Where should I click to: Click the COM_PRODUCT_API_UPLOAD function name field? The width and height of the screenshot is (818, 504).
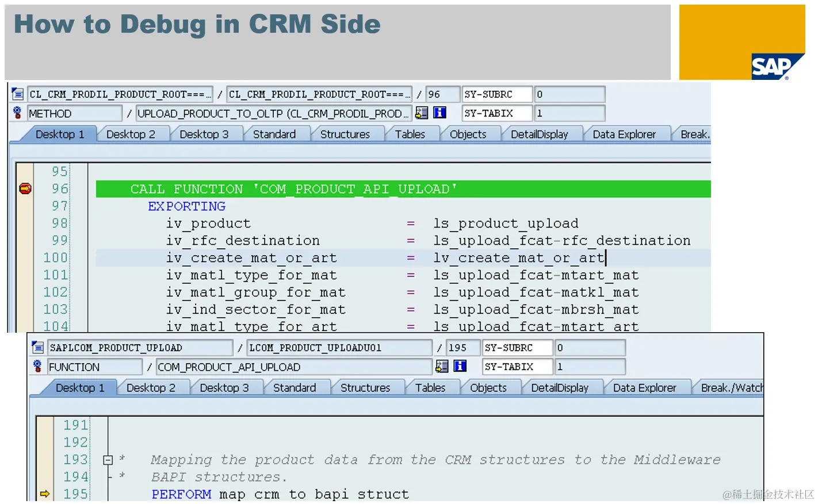coord(293,367)
